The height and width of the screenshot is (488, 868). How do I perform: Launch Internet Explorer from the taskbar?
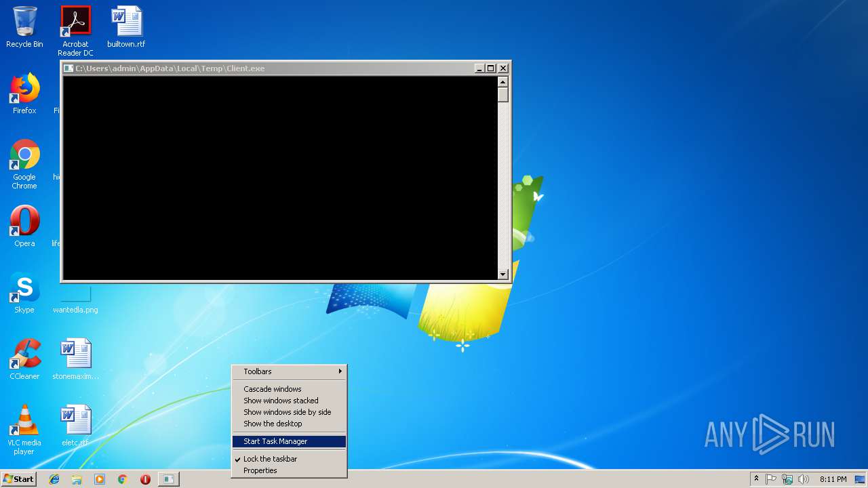coord(54,479)
